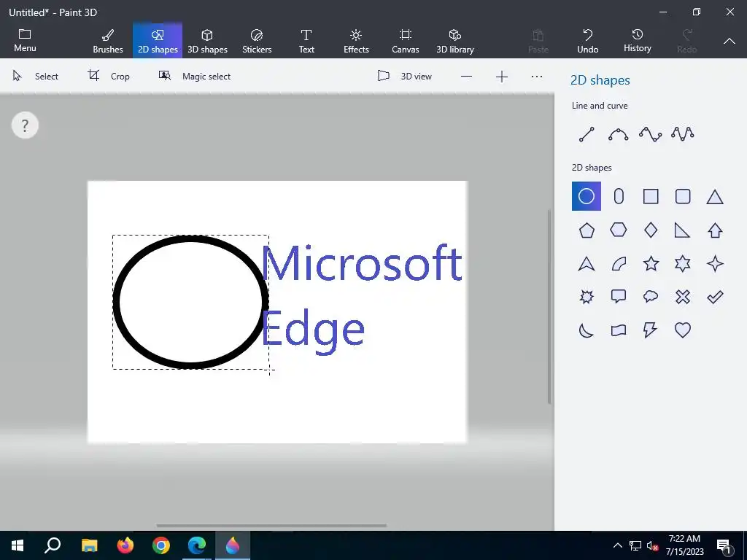Pick the Flag banner shape
Viewport: 747px width, 560px height.
click(x=619, y=330)
